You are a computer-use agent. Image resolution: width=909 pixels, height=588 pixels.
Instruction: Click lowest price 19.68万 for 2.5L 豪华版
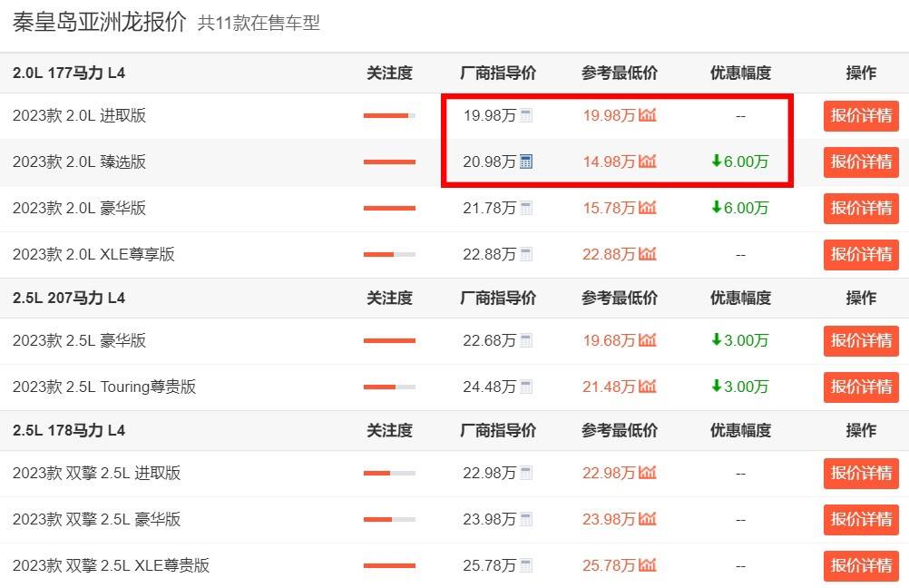pos(610,340)
